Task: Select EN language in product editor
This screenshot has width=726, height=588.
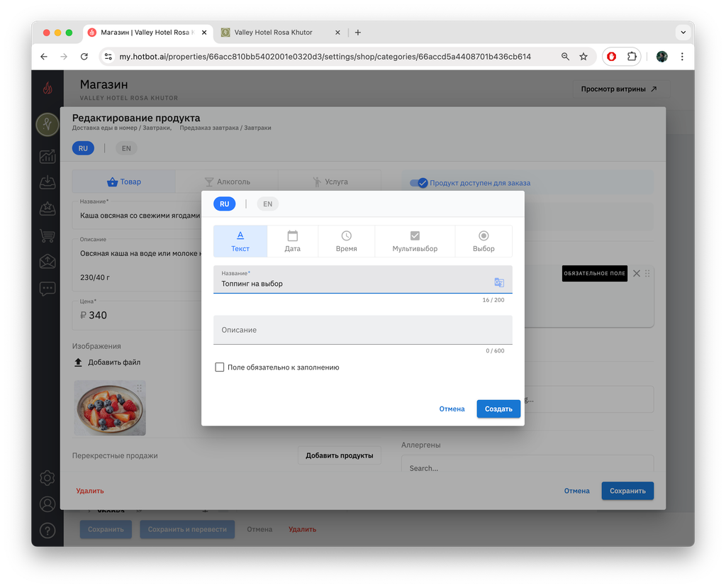Action: click(x=126, y=148)
